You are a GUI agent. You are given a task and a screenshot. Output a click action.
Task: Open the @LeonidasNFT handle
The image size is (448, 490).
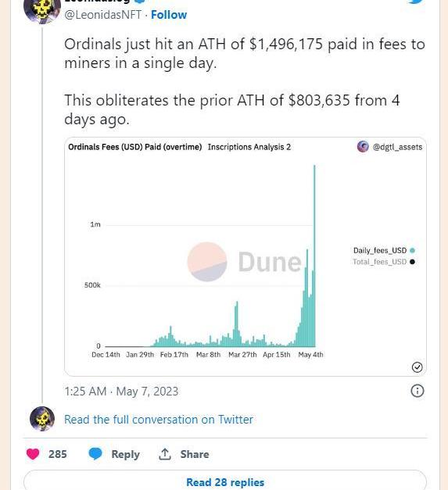103,15
